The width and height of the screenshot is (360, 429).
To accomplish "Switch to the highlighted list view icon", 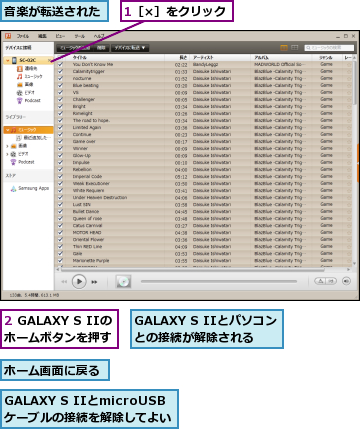I will (284, 48).
